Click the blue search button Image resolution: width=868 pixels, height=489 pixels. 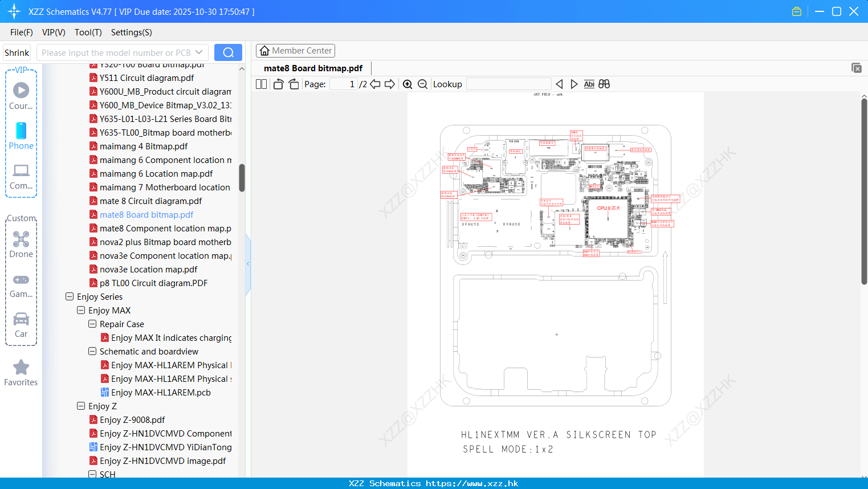click(228, 52)
